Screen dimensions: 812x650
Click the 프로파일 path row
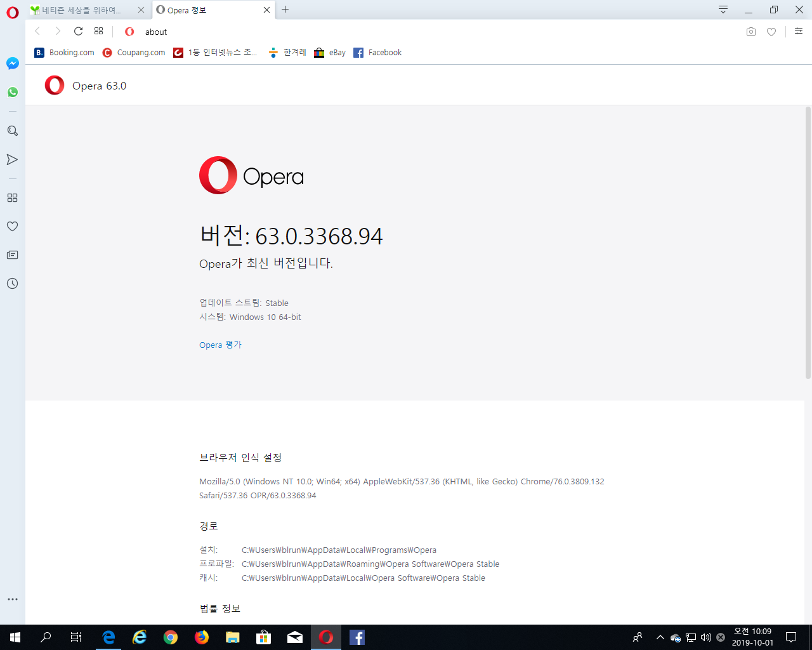point(349,564)
